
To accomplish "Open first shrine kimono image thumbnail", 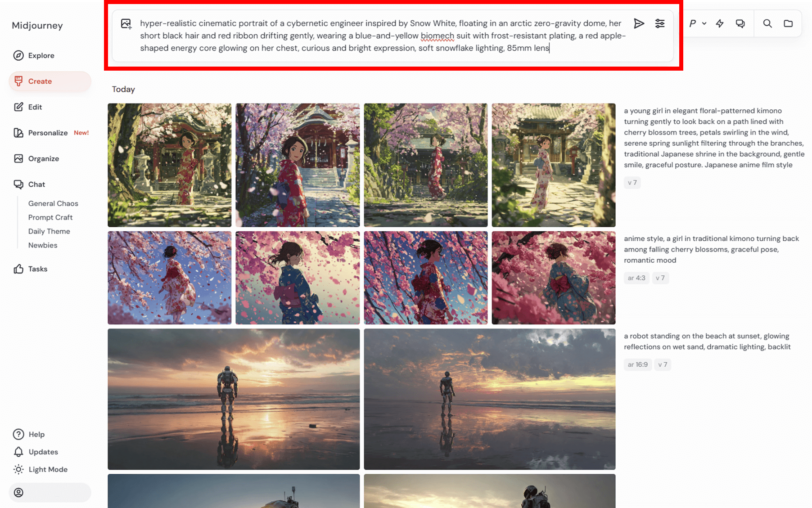I will pyautogui.click(x=170, y=165).
